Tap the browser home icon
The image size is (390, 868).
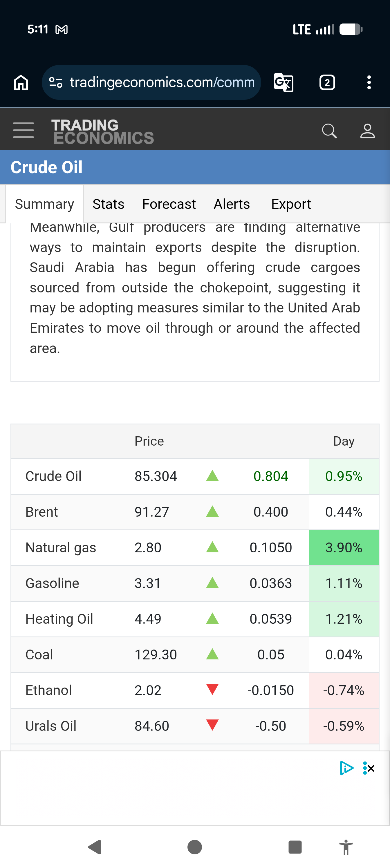point(21,83)
